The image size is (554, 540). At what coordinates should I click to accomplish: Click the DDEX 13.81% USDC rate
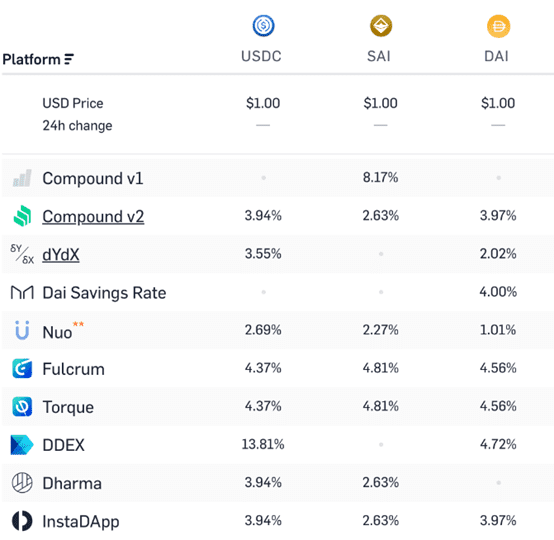click(x=263, y=444)
